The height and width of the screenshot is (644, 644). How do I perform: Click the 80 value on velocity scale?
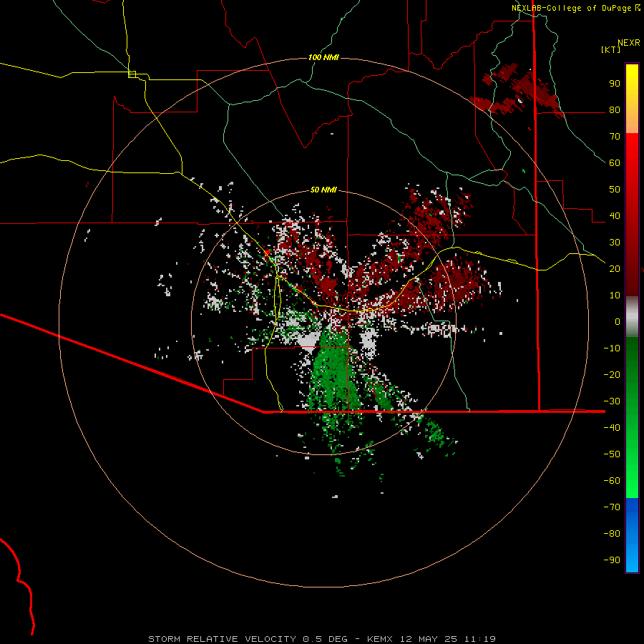[615, 109]
